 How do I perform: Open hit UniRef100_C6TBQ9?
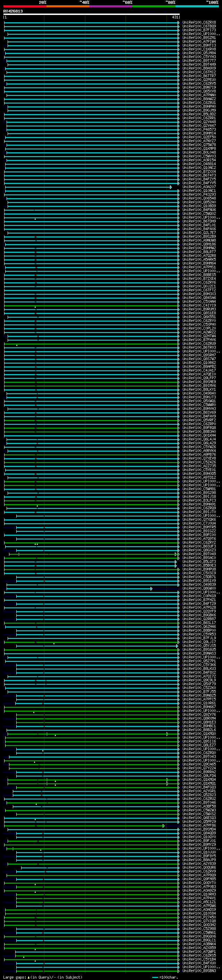tap(199, 26)
